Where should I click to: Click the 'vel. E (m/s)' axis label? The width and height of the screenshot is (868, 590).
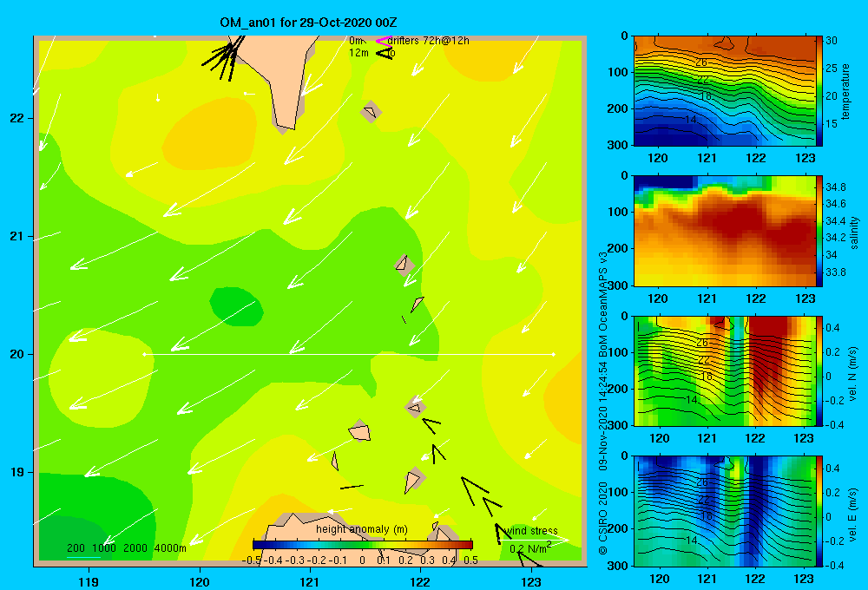coord(853,514)
